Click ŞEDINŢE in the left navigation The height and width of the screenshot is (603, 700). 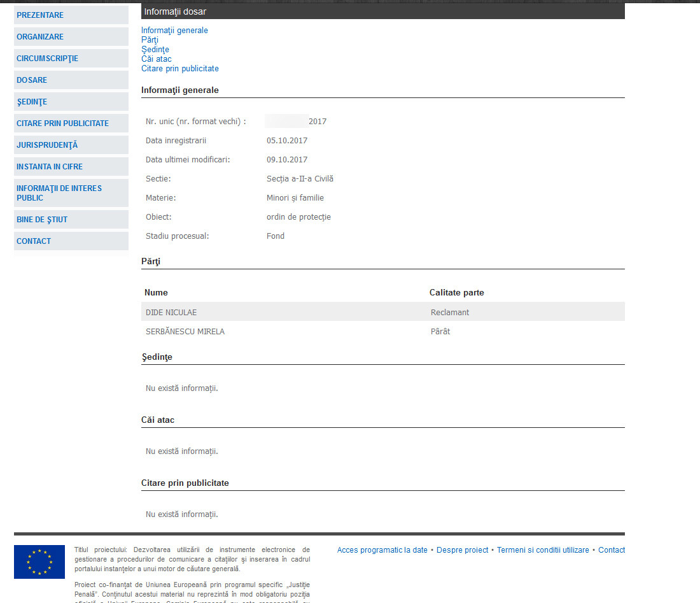coord(32,102)
